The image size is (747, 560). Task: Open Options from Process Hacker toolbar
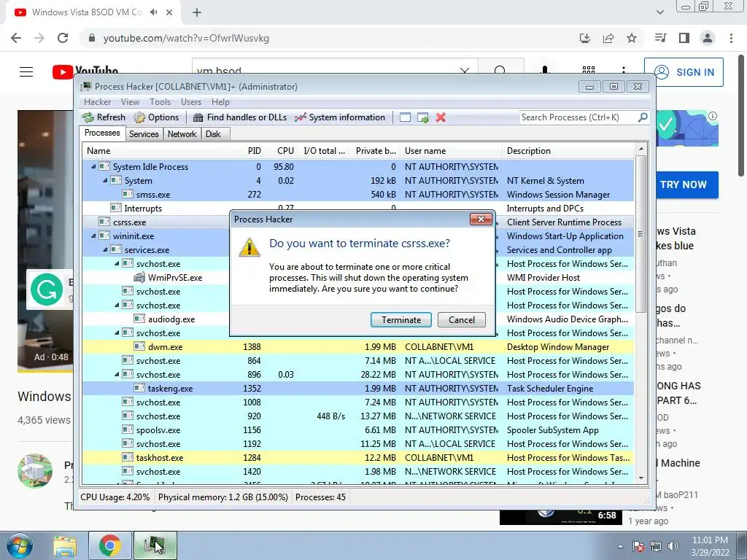point(156,117)
